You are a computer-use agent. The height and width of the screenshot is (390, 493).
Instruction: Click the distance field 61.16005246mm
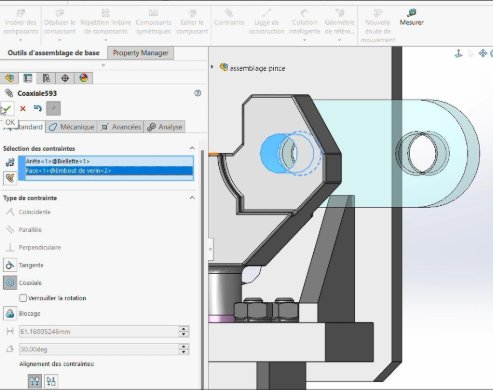[99, 331]
